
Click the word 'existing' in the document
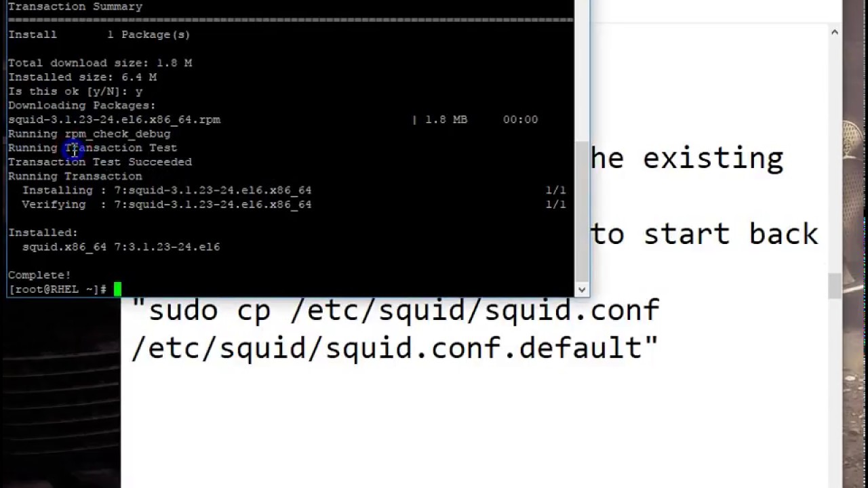click(713, 159)
